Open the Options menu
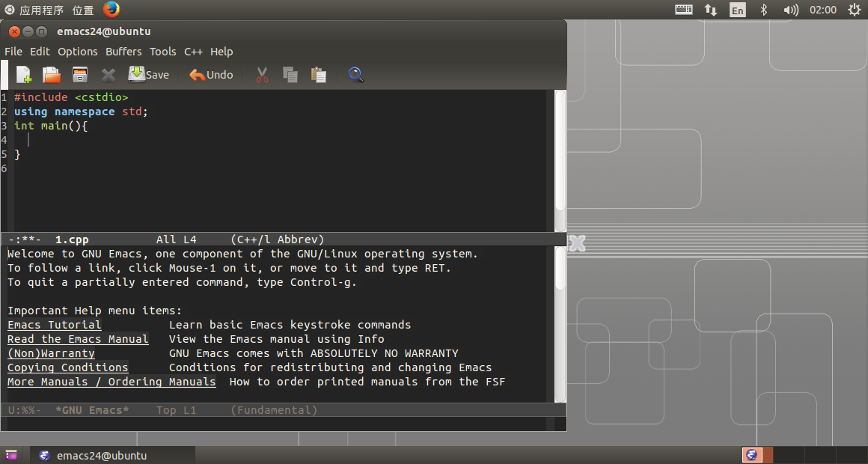The width and height of the screenshot is (868, 464). [x=78, y=52]
